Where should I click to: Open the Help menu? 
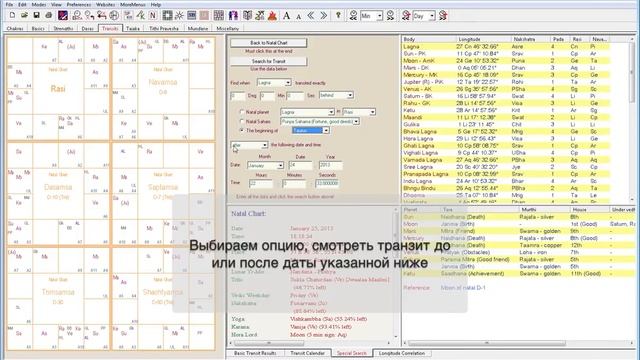156,4
